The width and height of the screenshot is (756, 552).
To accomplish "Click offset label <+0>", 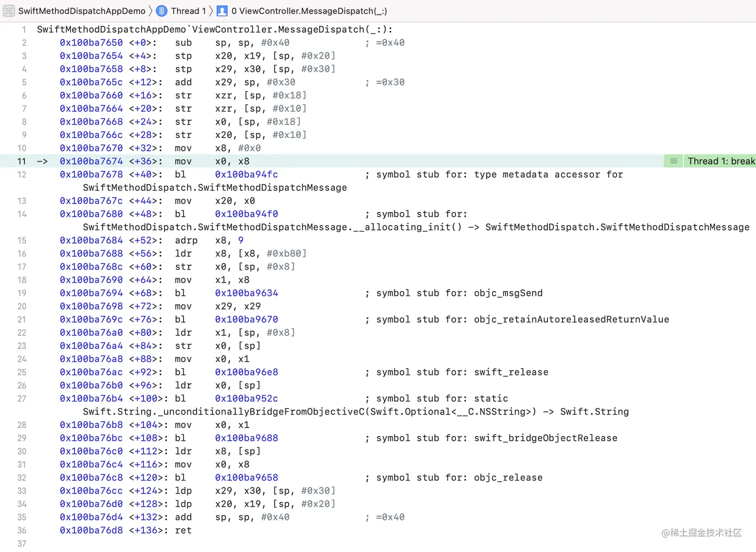I will click(142, 42).
